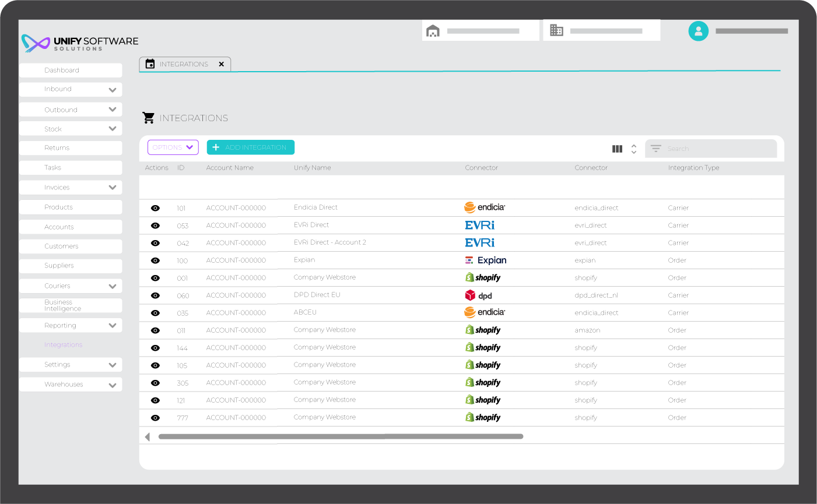
Task: Toggle the eye icon for integration ID 101
Action: tap(155, 207)
